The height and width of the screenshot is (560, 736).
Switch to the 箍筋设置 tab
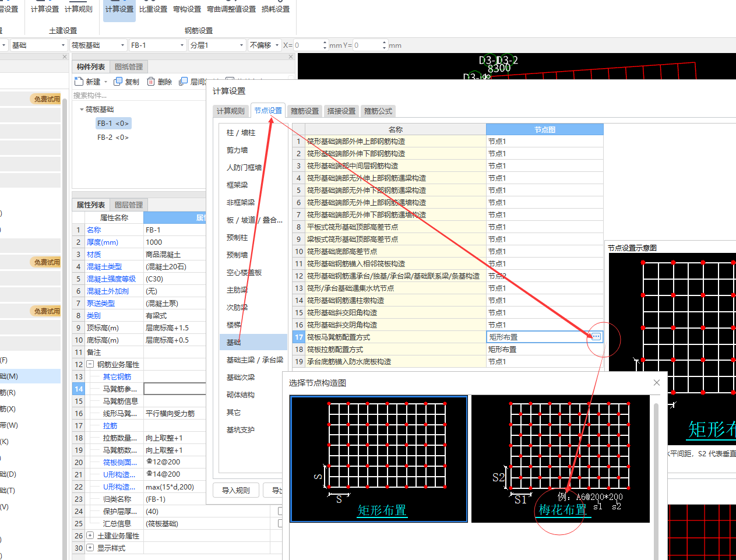click(x=305, y=111)
